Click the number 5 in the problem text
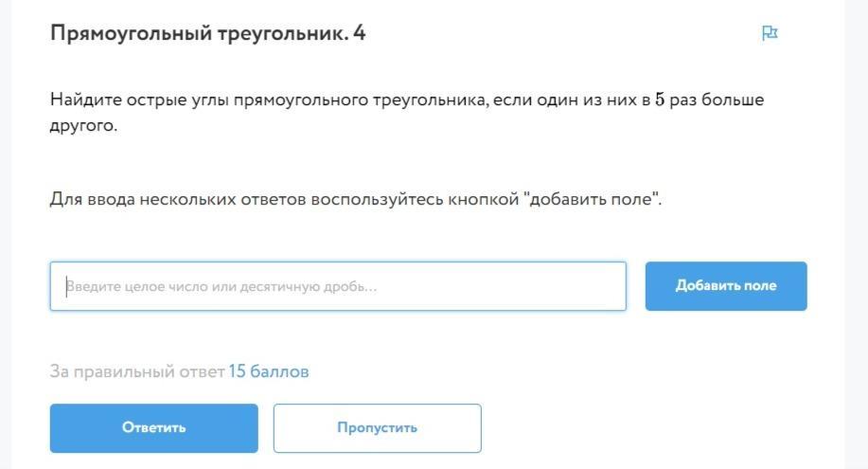The height and width of the screenshot is (469, 868). [x=660, y=99]
